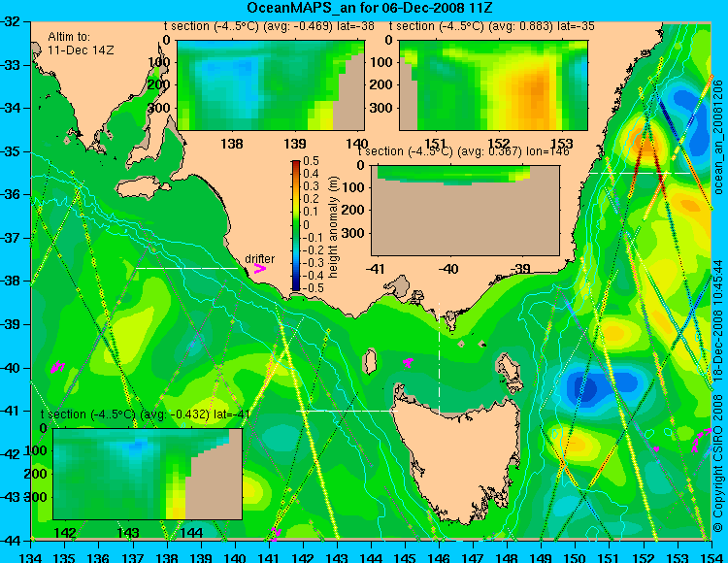
Task: Click the 138 tick in the lat=-38 inset
Action: [232, 144]
